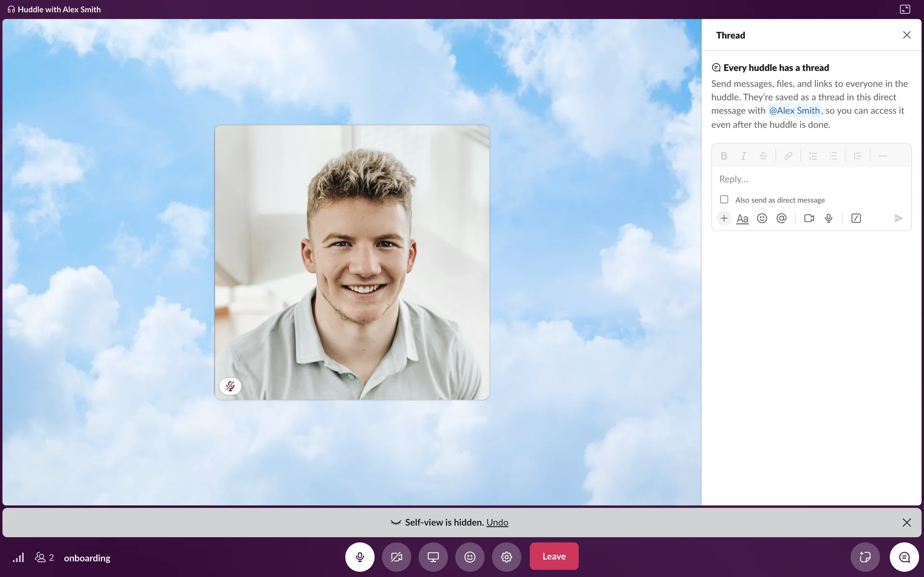Start screen sharing
The height and width of the screenshot is (577, 924).
[433, 557]
